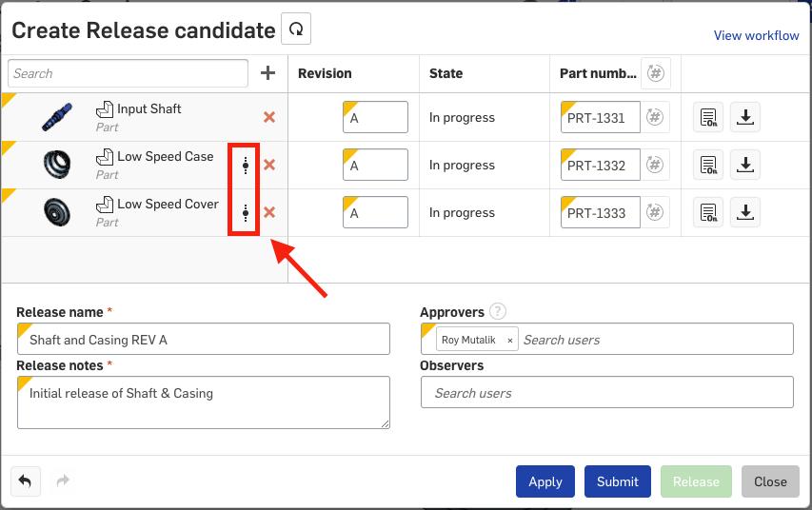The height and width of the screenshot is (510, 812).
Task: Remove Low Speed Case from release
Action: click(x=269, y=165)
